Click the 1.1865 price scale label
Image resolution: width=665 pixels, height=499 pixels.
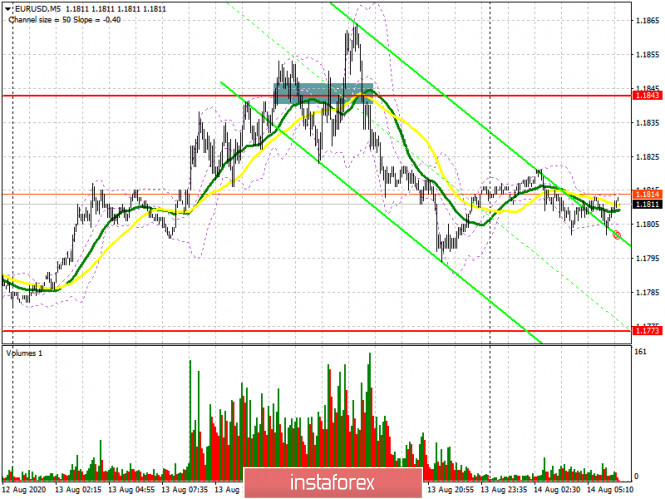coord(646,20)
